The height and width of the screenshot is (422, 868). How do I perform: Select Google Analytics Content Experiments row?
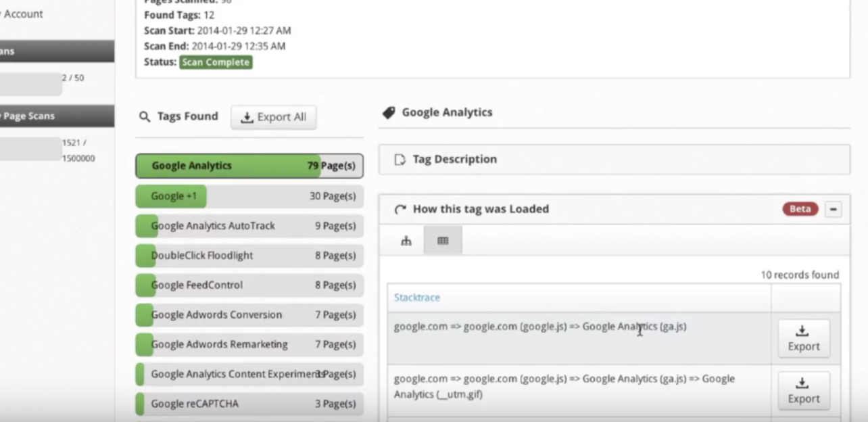(249, 374)
